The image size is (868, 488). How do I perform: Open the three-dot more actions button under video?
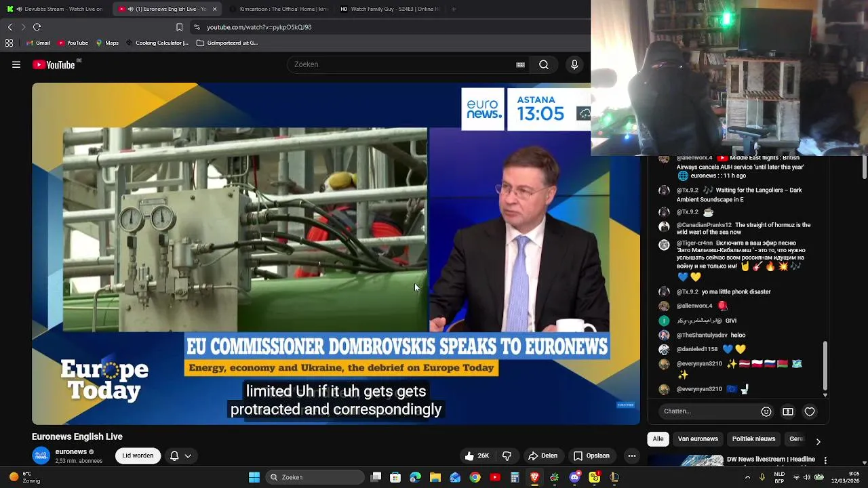point(631,456)
